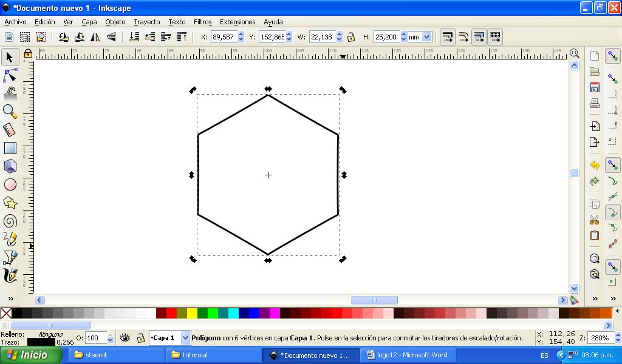Lower selection to bottom

134,37
